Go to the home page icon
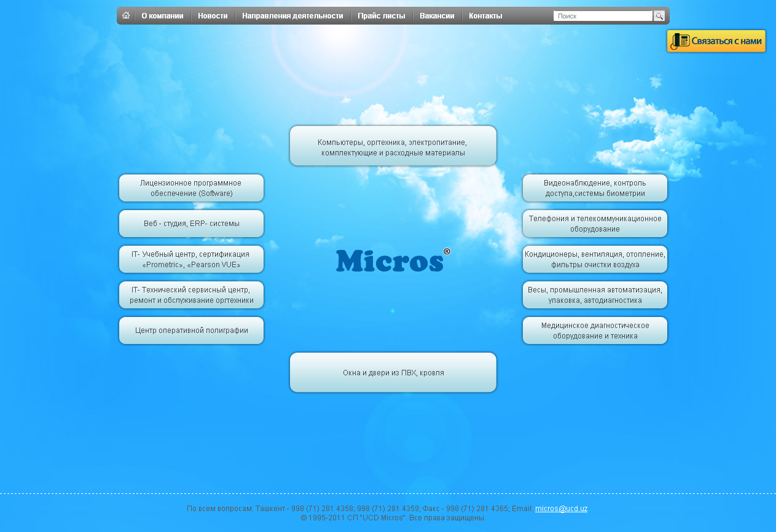The height and width of the screenshot is (532, 776). (x=126, y=15)
